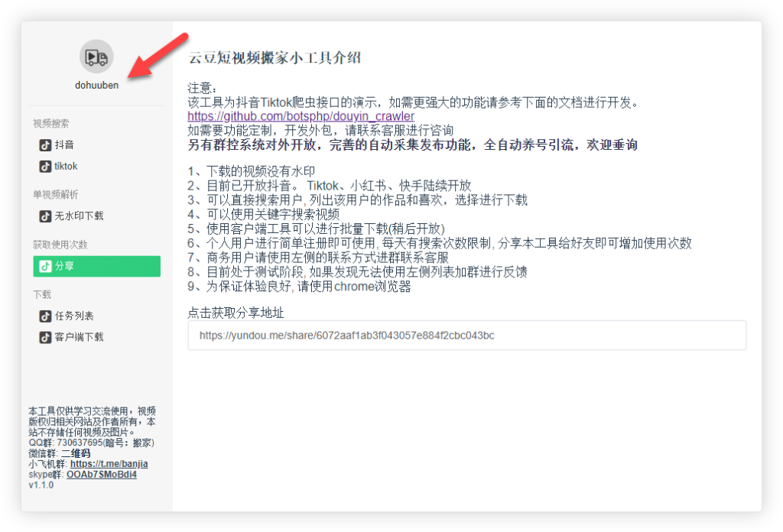Select the highlighted 分享 menu item
This screenshot has width=783, height=532.
[97, 266]
